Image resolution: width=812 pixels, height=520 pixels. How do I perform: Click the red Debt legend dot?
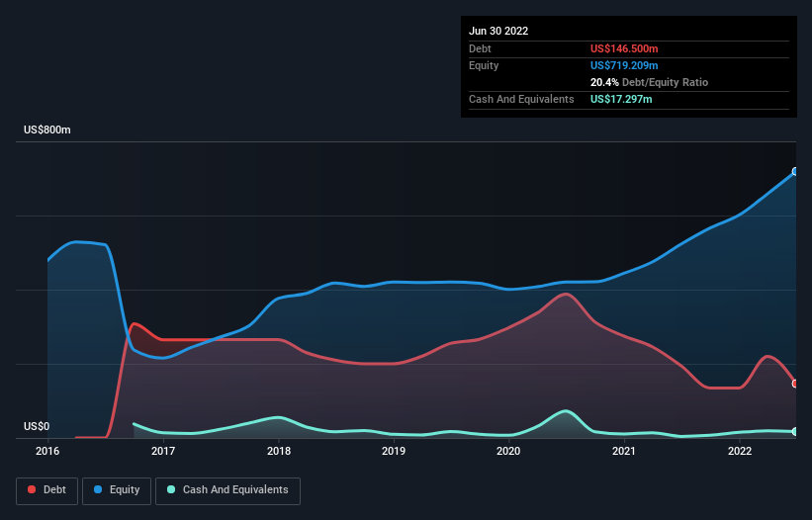(32, 489)
